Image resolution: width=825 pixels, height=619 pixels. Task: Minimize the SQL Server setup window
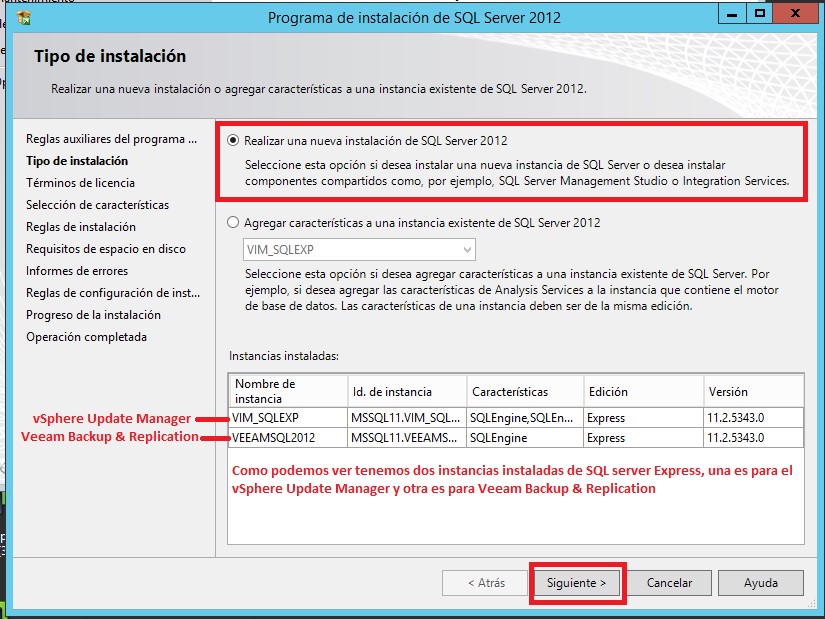point(732,15)
